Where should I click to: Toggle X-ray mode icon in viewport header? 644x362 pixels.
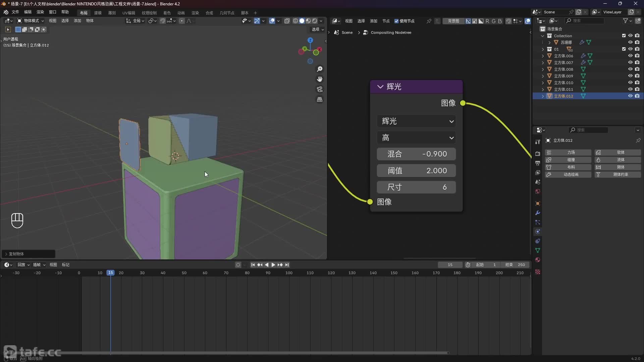[x=287, y=21]
